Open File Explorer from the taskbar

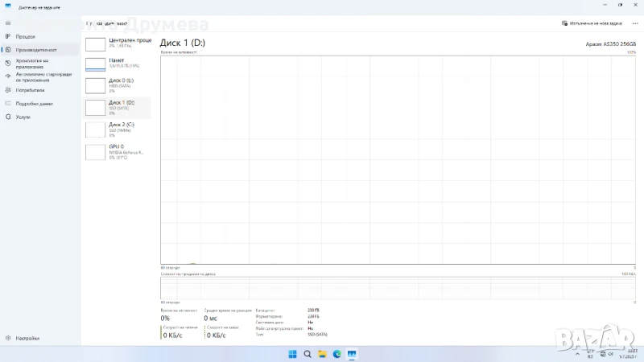coord(322,354)
